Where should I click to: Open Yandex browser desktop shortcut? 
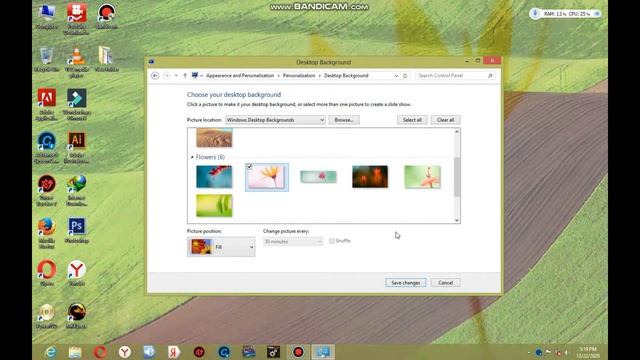(x=76, y=273)
